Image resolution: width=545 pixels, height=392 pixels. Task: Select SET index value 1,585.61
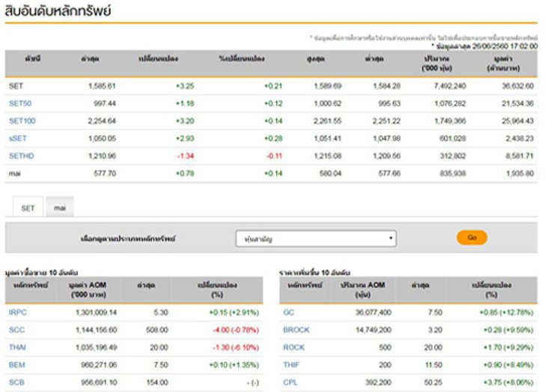(x=102, y=86)
